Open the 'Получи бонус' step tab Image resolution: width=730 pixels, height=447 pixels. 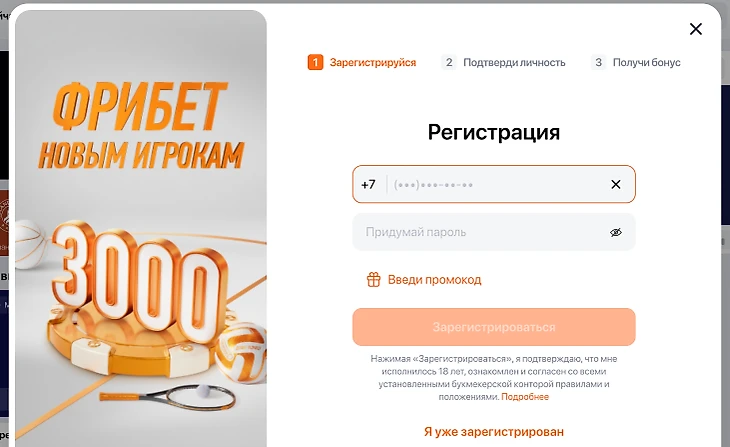click(x=646, y=62)
